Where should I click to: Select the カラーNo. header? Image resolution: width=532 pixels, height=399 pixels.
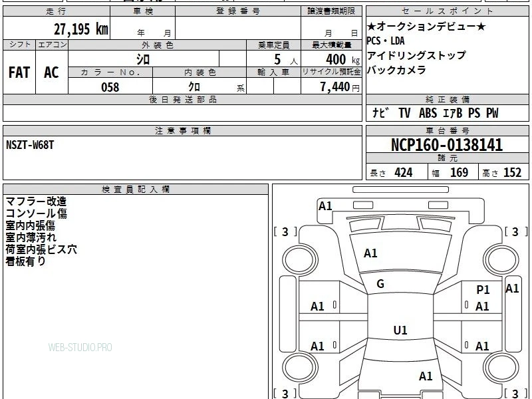point(110,72)
